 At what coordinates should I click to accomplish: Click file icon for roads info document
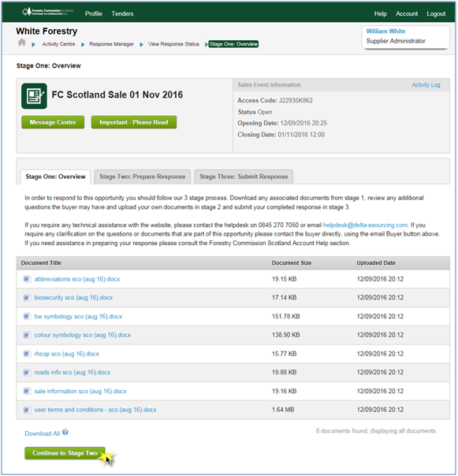tap(27, 372)
